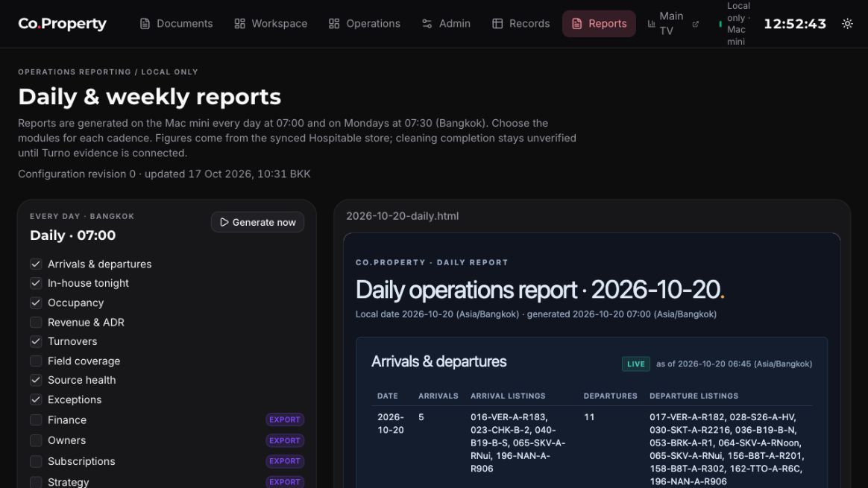This screenshot has width=868, height=488.
Task: Click the clock showing 12:52:43
Action: coord(795,24)
